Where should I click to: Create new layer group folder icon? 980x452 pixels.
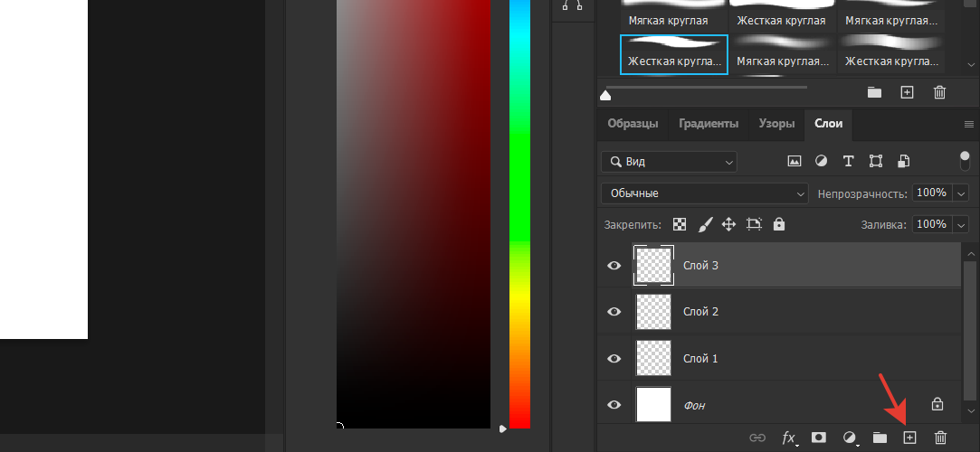point(880,438)
